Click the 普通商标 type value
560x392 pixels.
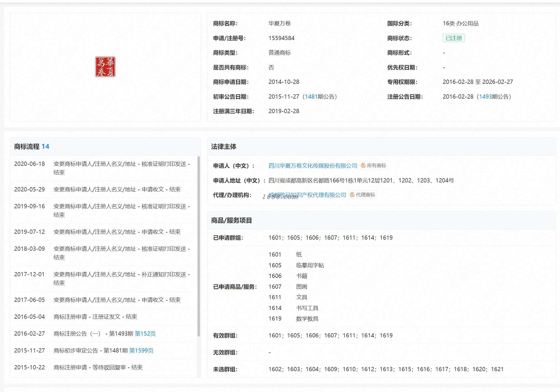click(280, 53)
